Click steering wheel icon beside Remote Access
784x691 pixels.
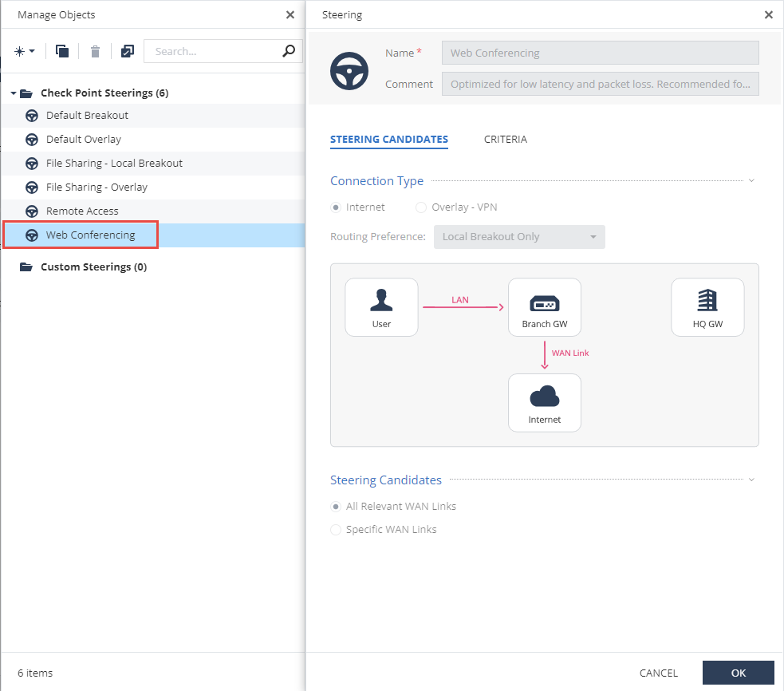point(31,211)
